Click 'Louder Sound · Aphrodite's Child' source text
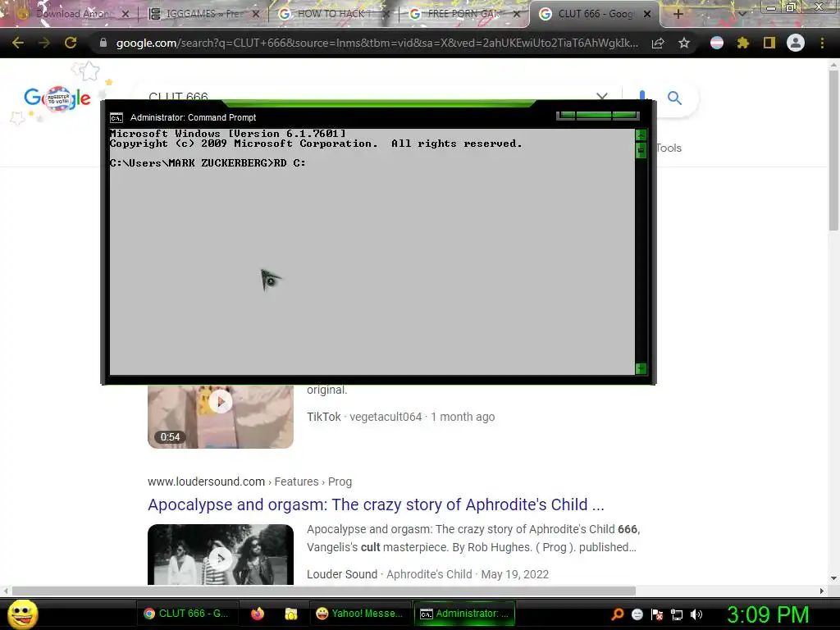This screenshot has height=630, width=840. coord(390,574)
